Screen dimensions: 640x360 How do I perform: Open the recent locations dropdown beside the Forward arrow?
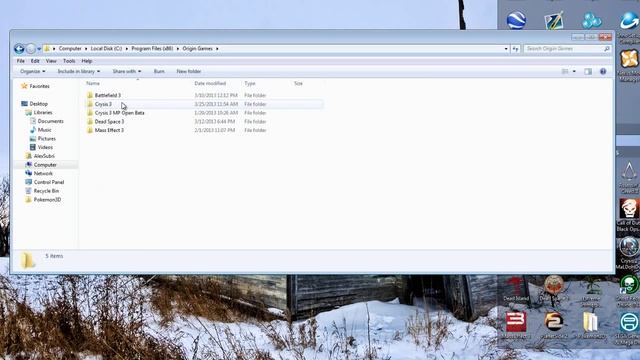[39, 49]
